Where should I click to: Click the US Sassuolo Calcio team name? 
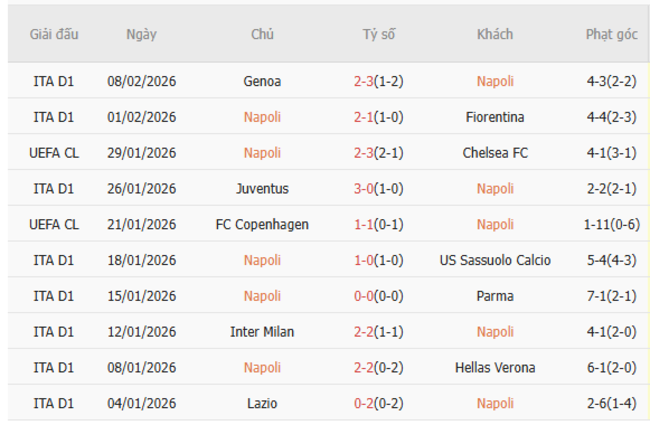point(495,260)
